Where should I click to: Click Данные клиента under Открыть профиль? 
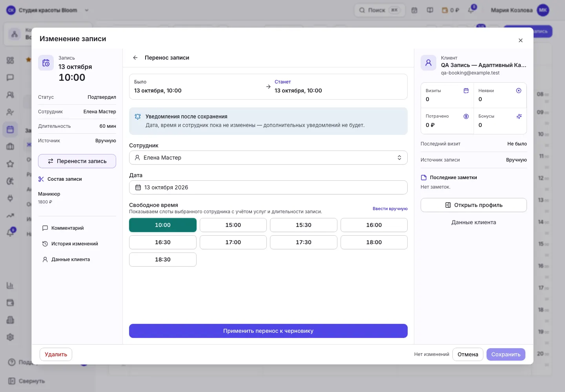point(474,222)
